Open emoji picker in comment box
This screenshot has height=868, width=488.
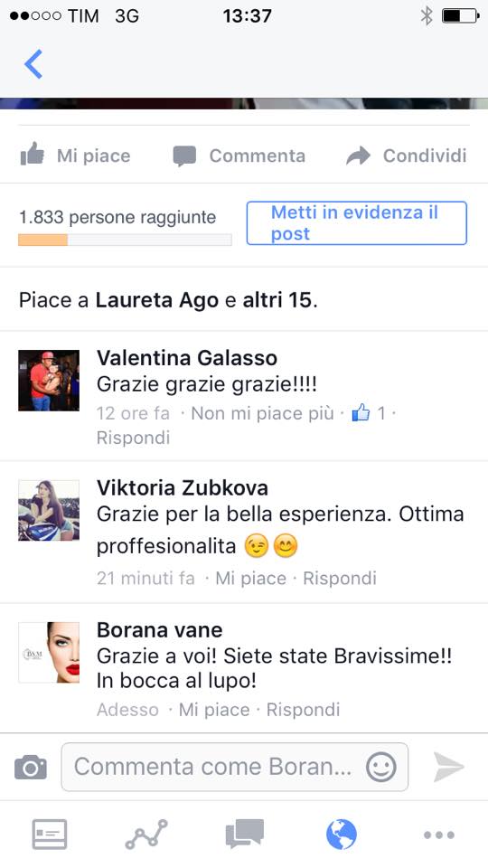[381, 768]
